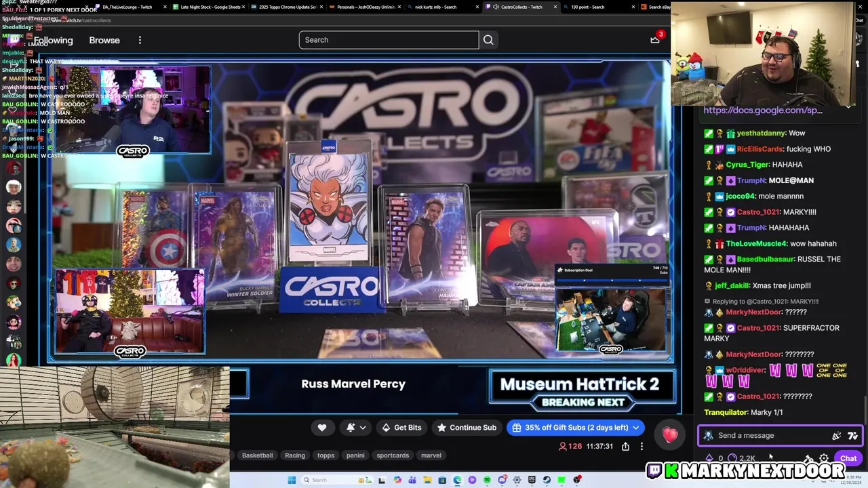The image size is (868, 488).
Task: Select the Basketball tag
Action: click(257, 455)
